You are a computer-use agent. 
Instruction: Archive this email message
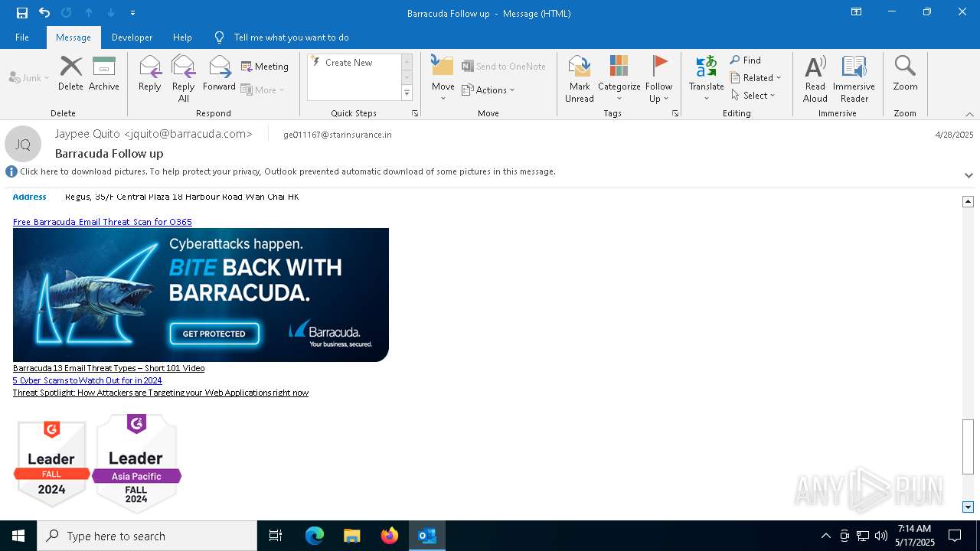click(x=104, y=73)
